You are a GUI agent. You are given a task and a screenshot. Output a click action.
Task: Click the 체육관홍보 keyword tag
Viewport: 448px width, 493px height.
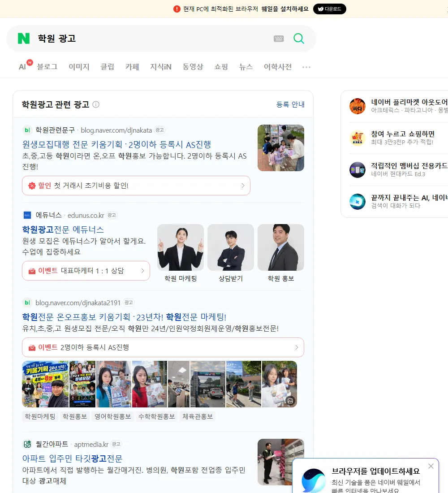point(198,416)
